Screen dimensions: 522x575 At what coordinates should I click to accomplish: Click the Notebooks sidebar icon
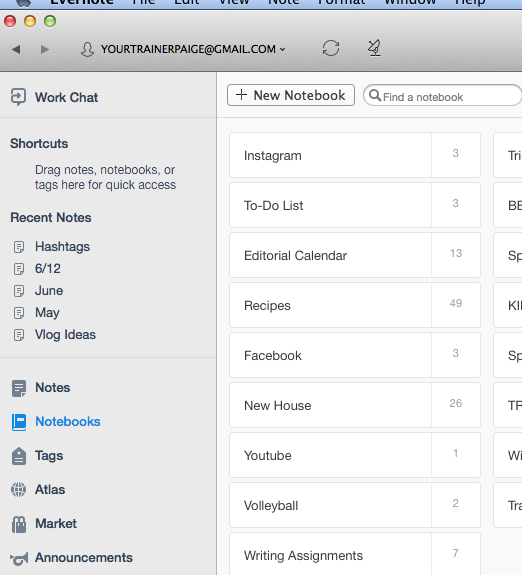[x=19, y=422]
